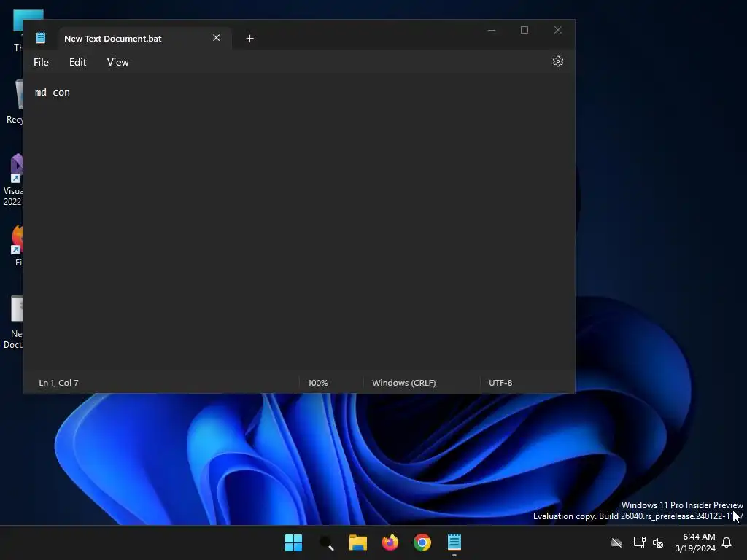The height and width of the screenshot is (560, 747).
Task: Launch Google Chrome from the taskbar
Action: tap(422, 542)
